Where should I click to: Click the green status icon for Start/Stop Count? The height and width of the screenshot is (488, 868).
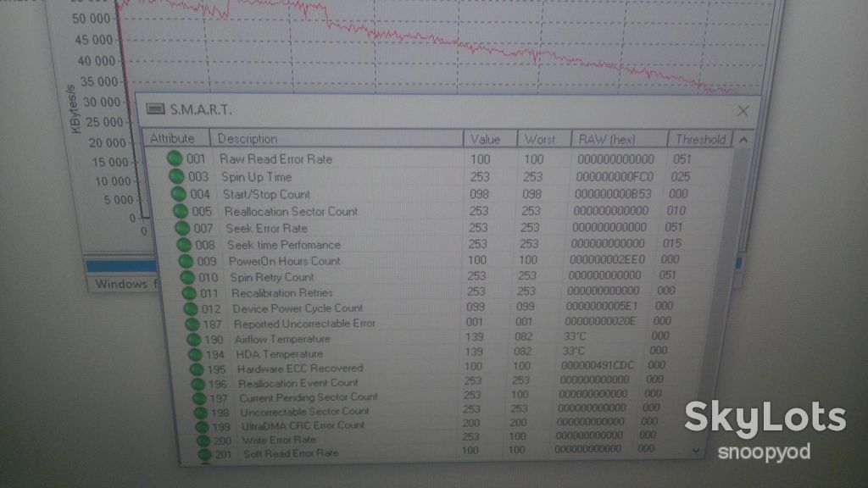(x=178, y=194)
